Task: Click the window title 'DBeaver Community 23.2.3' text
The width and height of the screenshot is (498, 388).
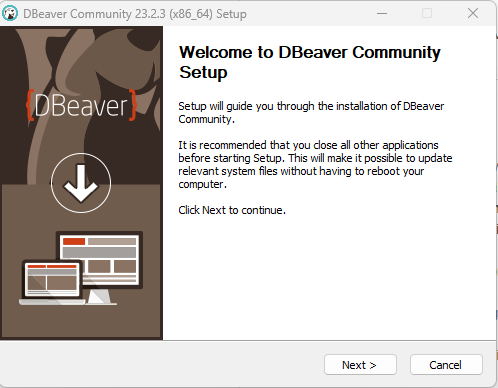Action: click(135, 14)
